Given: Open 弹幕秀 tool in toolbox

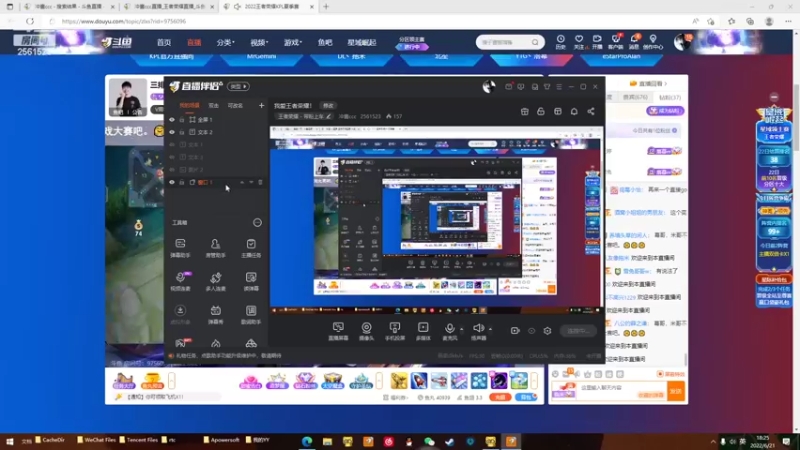Looking at the screenshot, I should pos(215,314).
